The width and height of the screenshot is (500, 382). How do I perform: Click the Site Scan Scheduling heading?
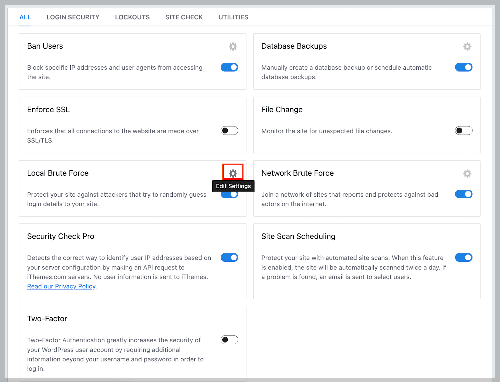coord(298,236)
